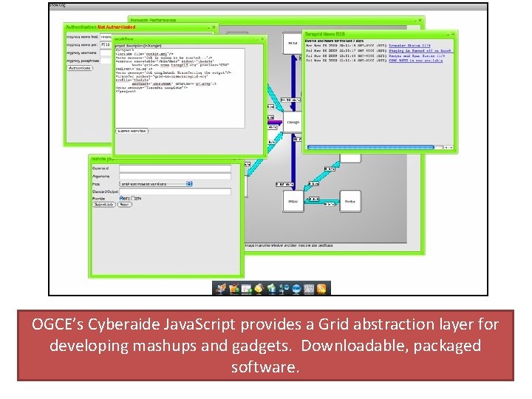
Task: Close the Teragrid News RSS window
Action: pos(453,34)
